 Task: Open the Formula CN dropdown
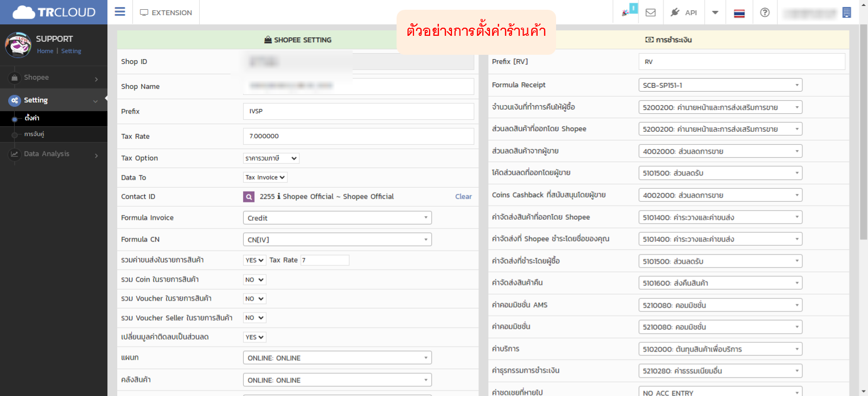(x=337, y=239)
